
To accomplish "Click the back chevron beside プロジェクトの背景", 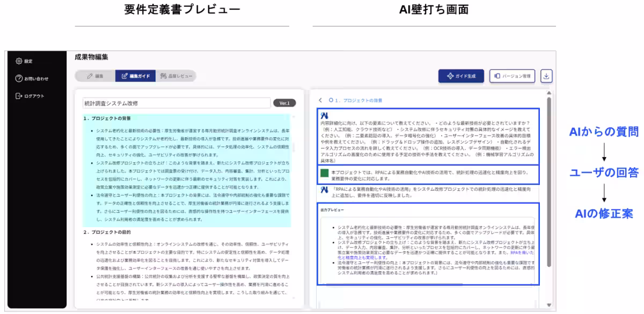I will tap(320, 100).
